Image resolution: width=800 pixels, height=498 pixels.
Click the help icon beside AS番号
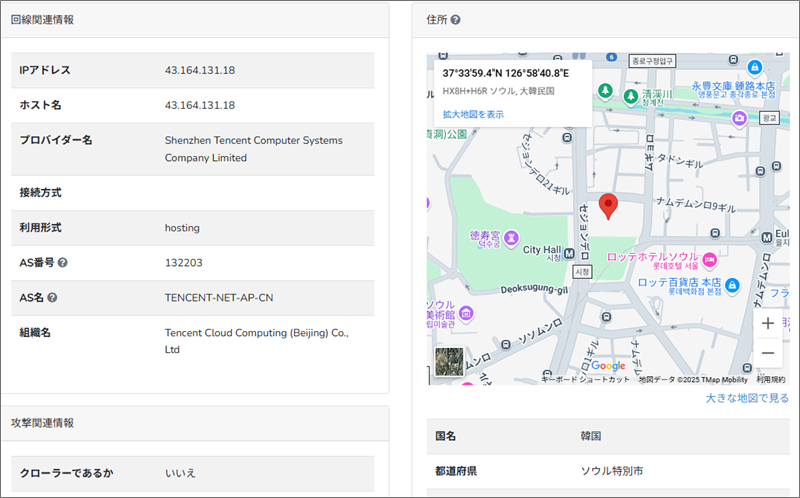[x=62, y=263]
